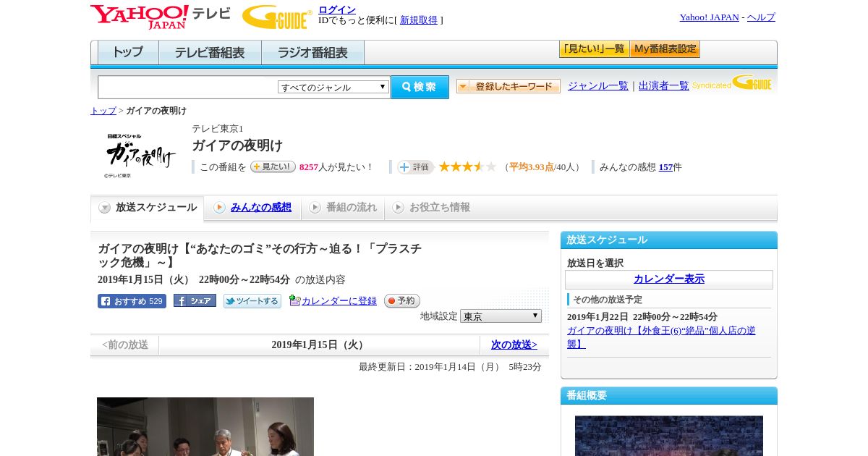Click the 評価 rating plus button
The image size is (868, 456).
415,167
